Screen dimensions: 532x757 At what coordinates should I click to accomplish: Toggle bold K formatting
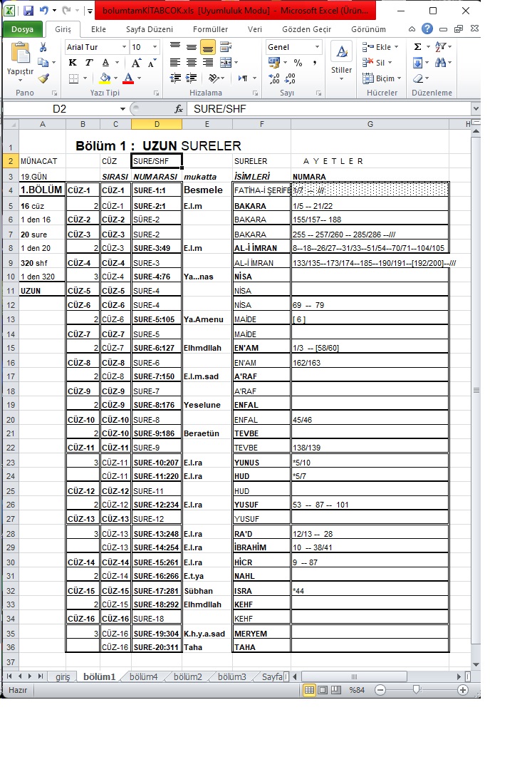tap(73, 62)
